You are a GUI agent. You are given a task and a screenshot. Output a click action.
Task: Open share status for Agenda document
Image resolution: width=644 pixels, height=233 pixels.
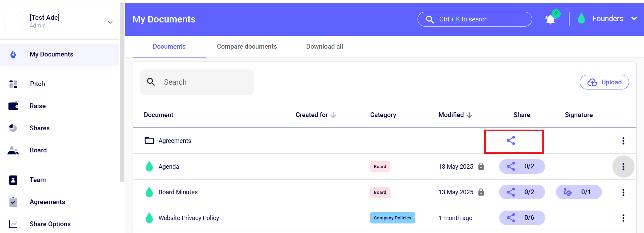pos(522,166)
